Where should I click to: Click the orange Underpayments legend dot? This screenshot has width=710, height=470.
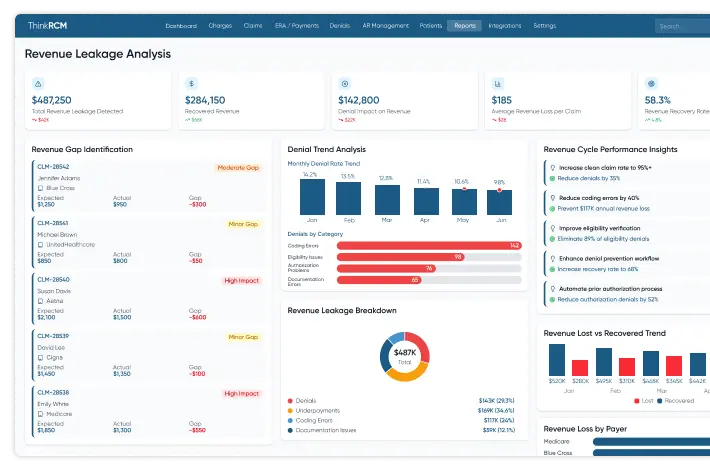coord(290,411)
